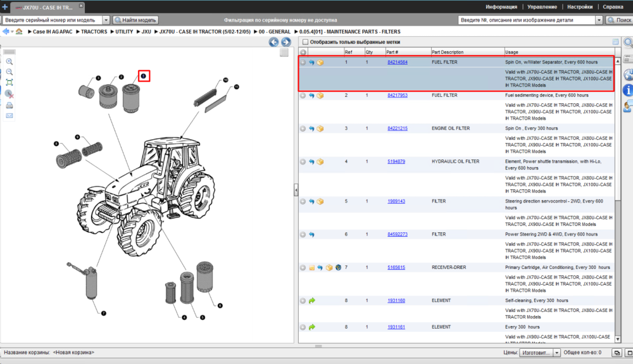The width and height of the screenshot is (633, 364).
Task: Open the user chat icon in the right sidebar
Action: [x=628, y=106]
